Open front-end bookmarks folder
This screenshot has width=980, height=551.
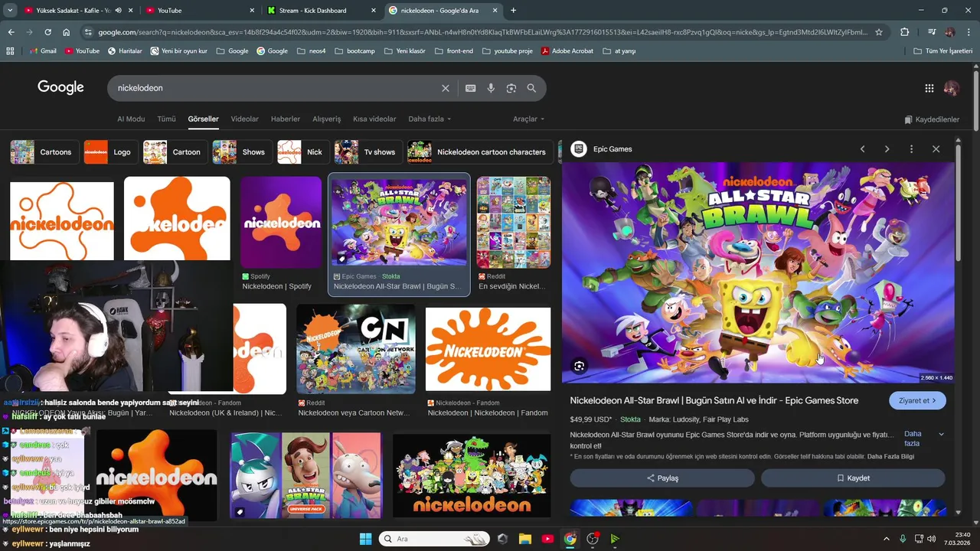(x=453, y=51)
